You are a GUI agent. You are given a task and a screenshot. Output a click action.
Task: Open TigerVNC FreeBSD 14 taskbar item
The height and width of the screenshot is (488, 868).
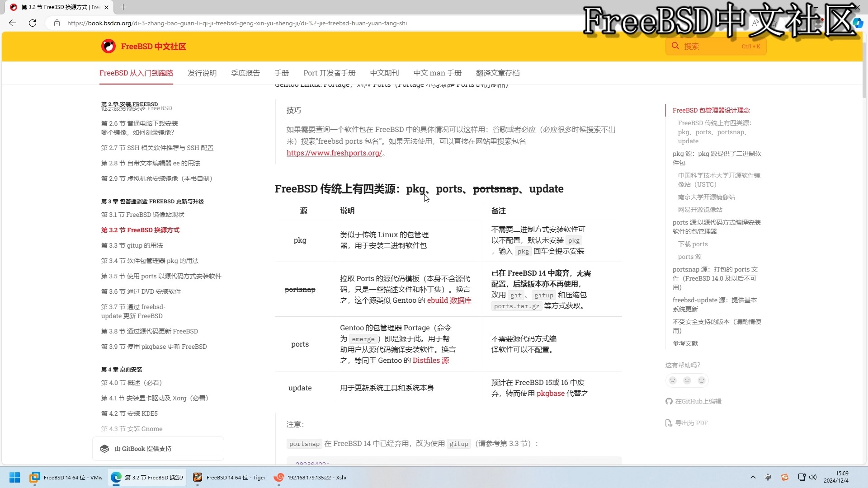click(229, 477)
